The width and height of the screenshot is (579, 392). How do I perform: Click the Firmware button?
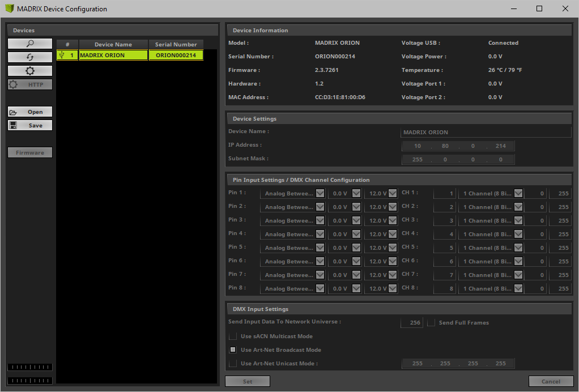(x=30, y=153)
